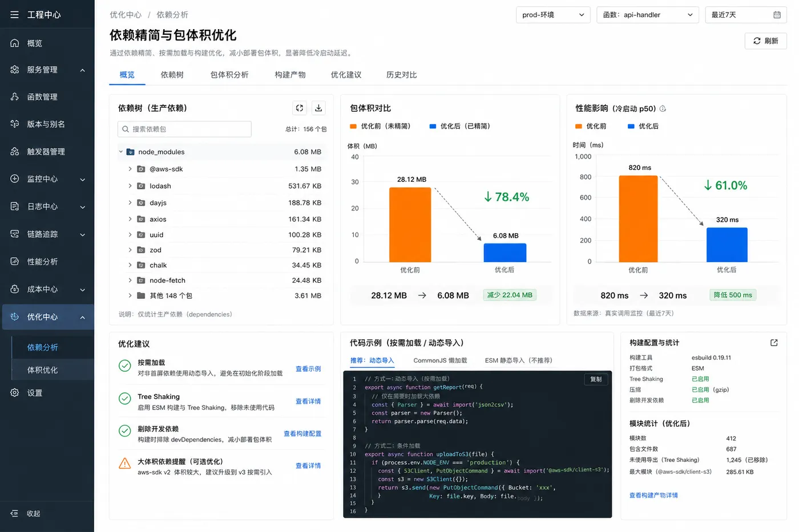The image size is (799, 532).
Task: Click the 复制 button in the code block
Action: pyautogui.click(x=596, y=379)
